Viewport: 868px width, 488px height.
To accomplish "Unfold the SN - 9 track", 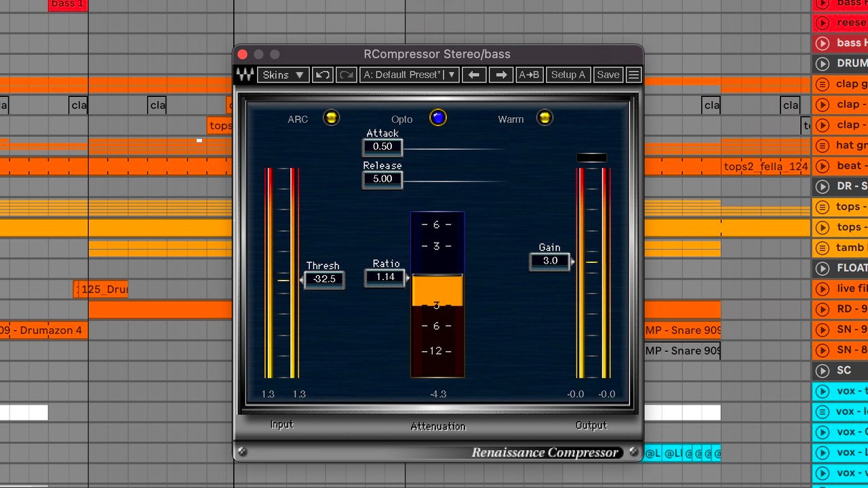I will coord(823,329).
